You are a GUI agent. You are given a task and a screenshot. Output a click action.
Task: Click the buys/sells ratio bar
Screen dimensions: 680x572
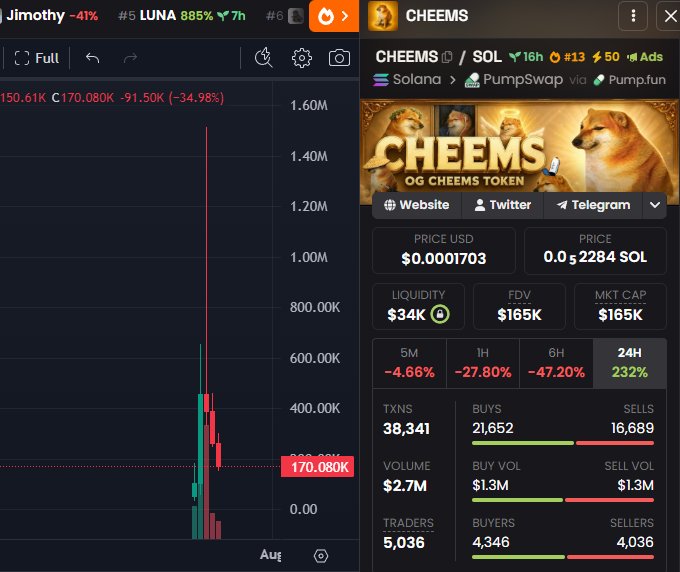click(563, 443)
